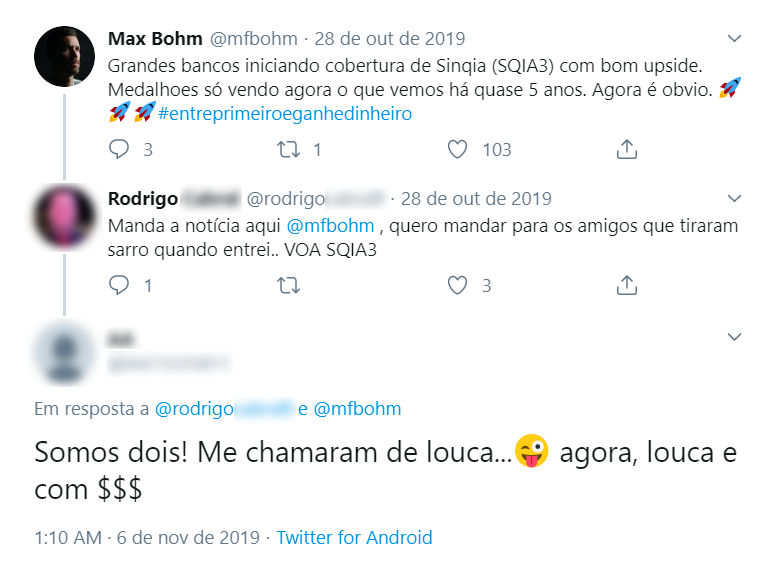The width and height of the screenshot is (773, 578).
Task: Like Rodrigo's tweet
Action: 457,286
